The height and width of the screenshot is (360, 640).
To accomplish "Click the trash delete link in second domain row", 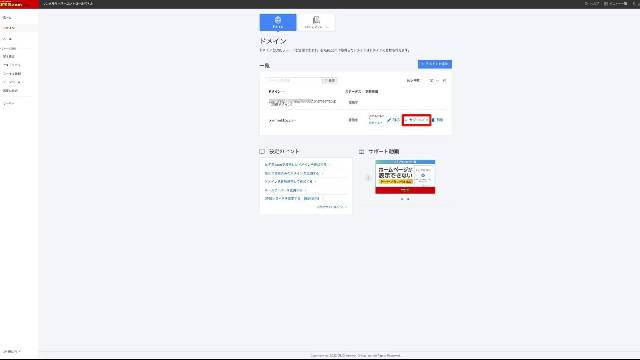I will (x=438, y=120).
